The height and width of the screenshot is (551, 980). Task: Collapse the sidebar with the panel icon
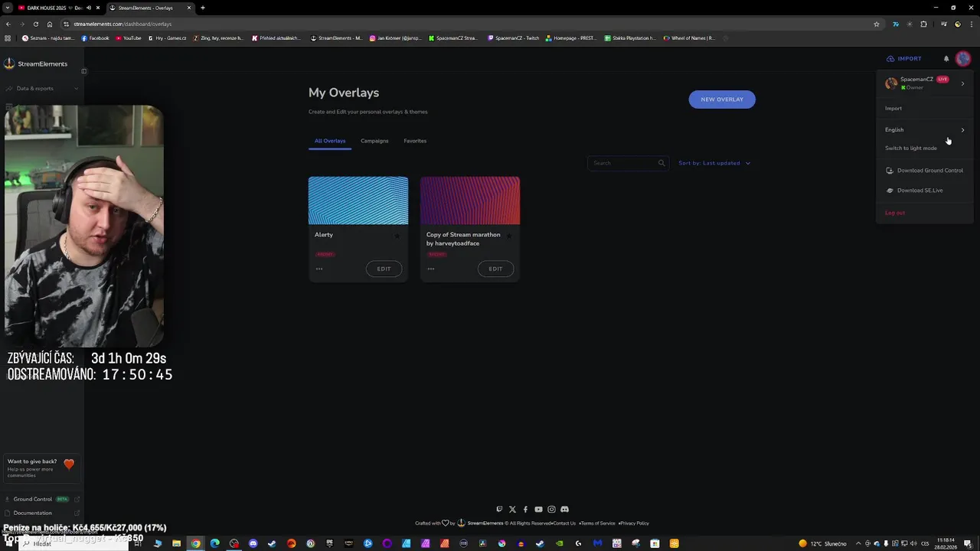tap(83, 71)
